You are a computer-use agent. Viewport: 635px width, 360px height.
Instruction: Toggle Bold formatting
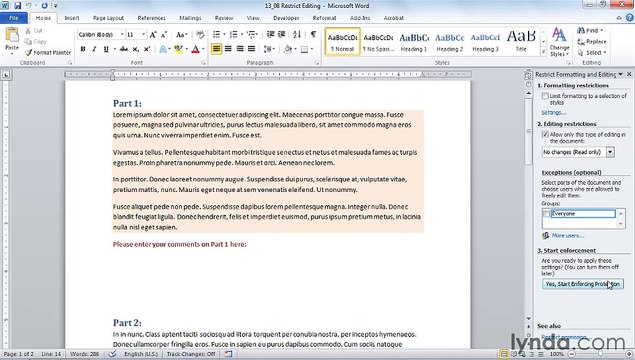pyautogui.click(x=83, y=49)
